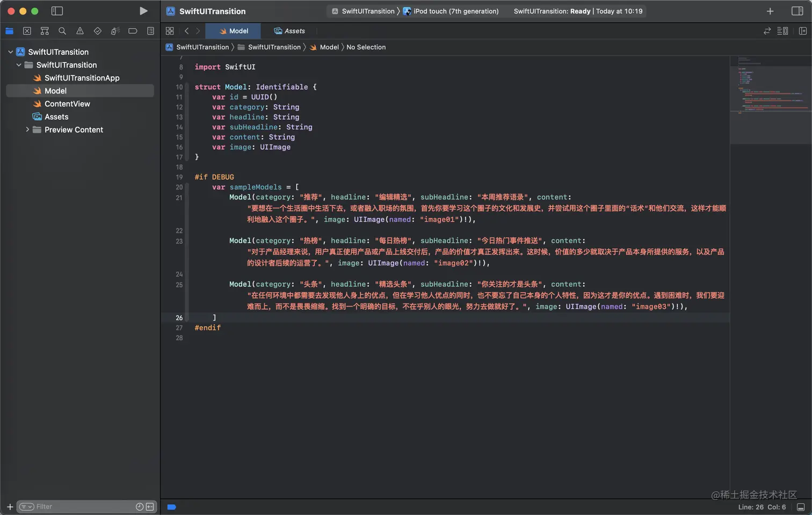Open the Source Control navigator
The height and width of the screenshot is (515, 812).
(x=27, y=31)
